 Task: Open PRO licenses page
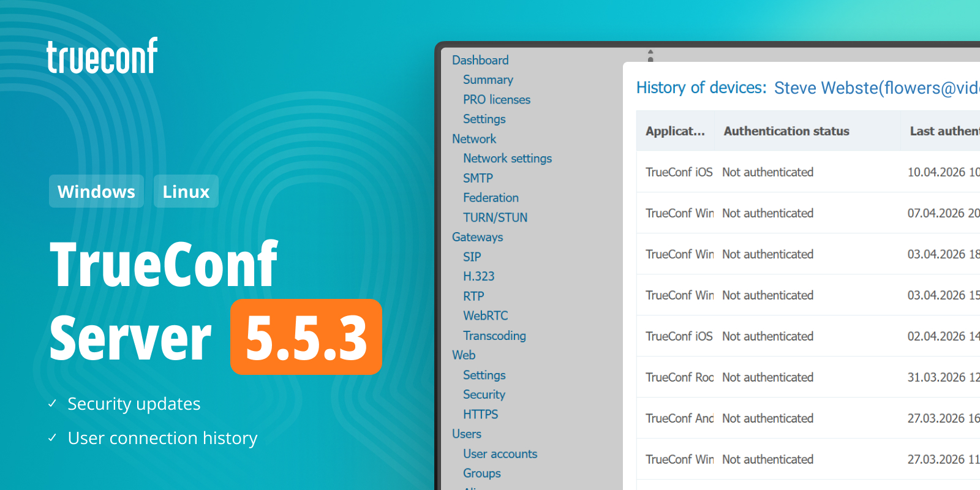pyautogui.click(x=497, y=99)
